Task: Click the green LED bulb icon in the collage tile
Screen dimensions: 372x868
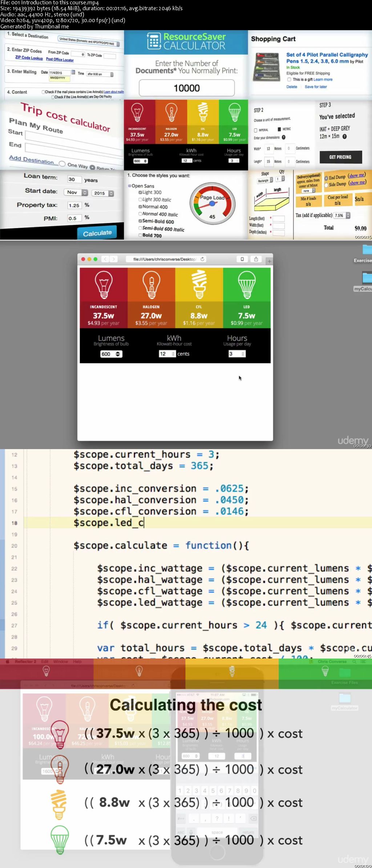Action: coord(234,112)
